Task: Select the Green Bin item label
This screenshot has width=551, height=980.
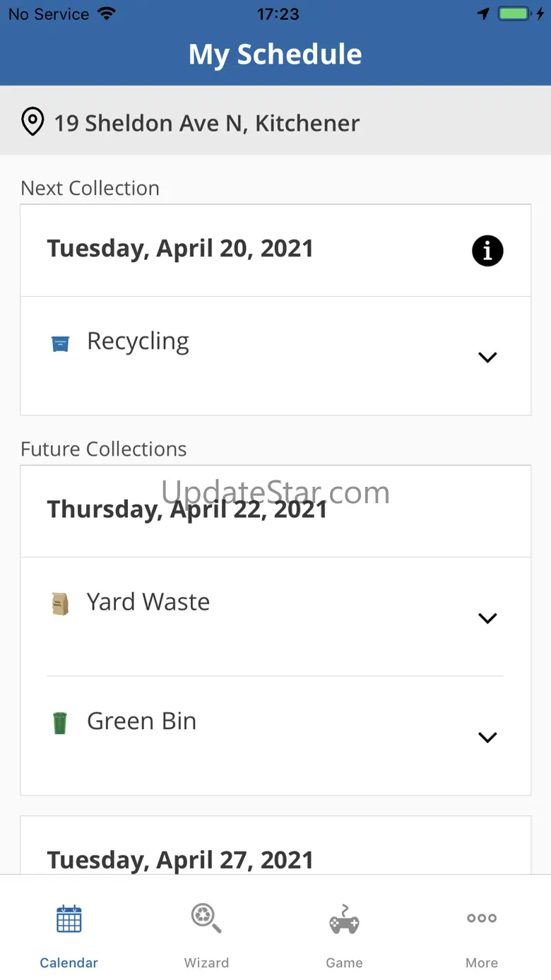Action: tap(141, 721)
